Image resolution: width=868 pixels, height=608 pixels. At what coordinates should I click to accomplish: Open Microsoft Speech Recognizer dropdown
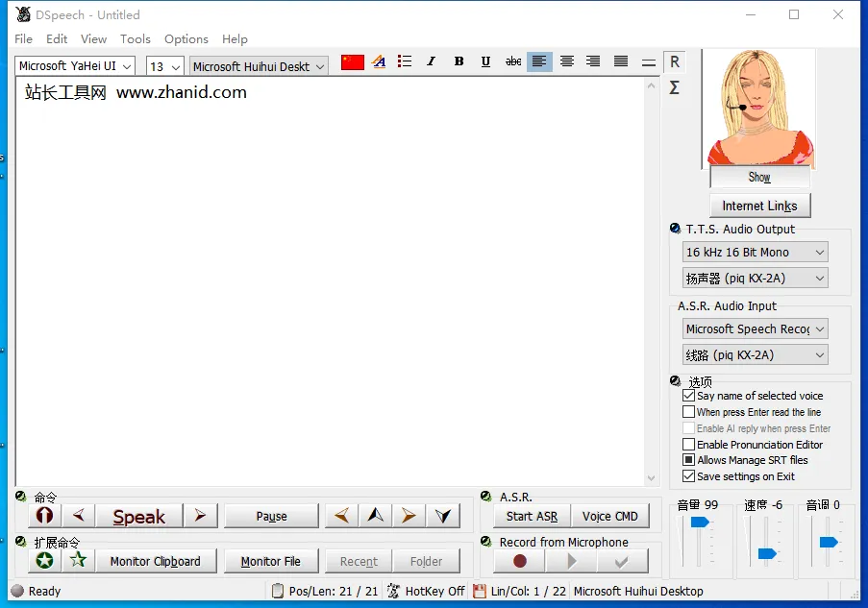[x=756, y=329]
